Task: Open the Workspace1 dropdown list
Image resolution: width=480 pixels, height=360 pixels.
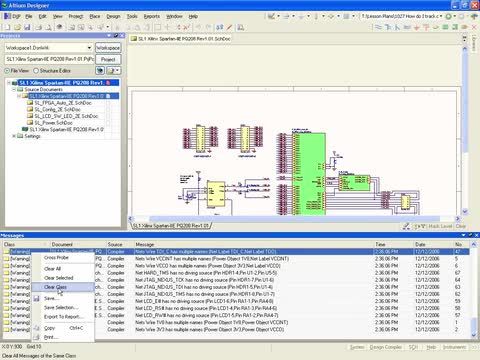Action: click(89, 48)
